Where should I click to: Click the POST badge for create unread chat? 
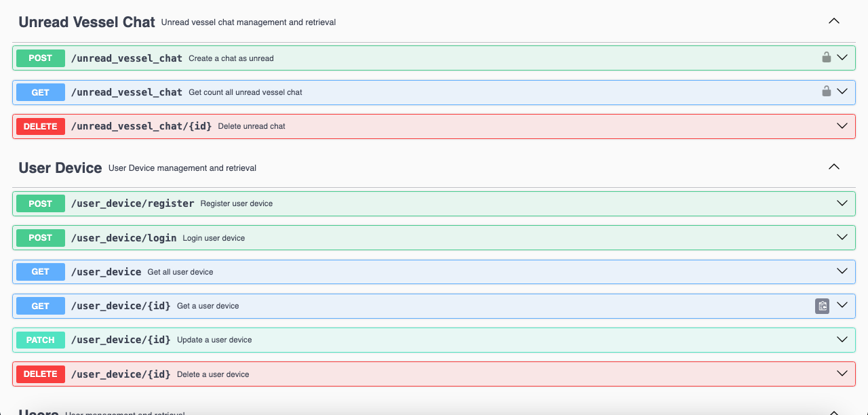[x=41, y=58]
